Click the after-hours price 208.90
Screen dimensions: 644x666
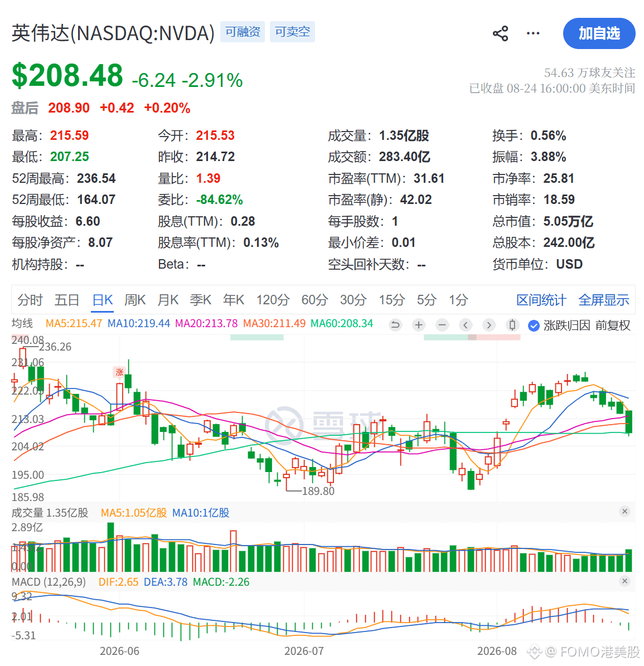[69, 108]
